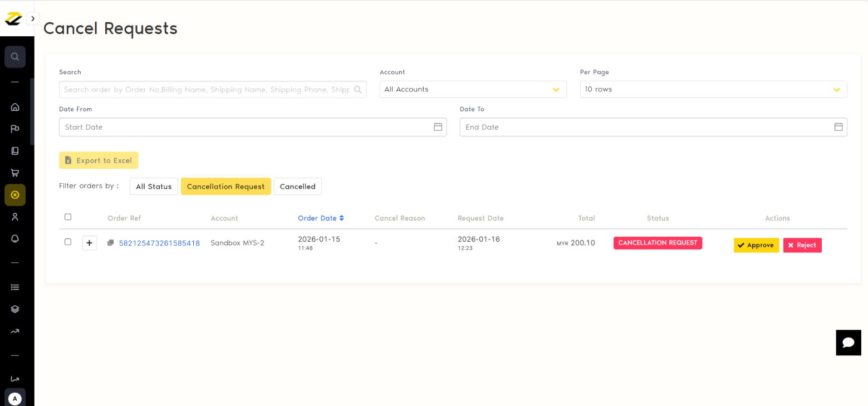Open the live chat bubble icon
This screenshot has height=406, width=868.
coord(848,343)
